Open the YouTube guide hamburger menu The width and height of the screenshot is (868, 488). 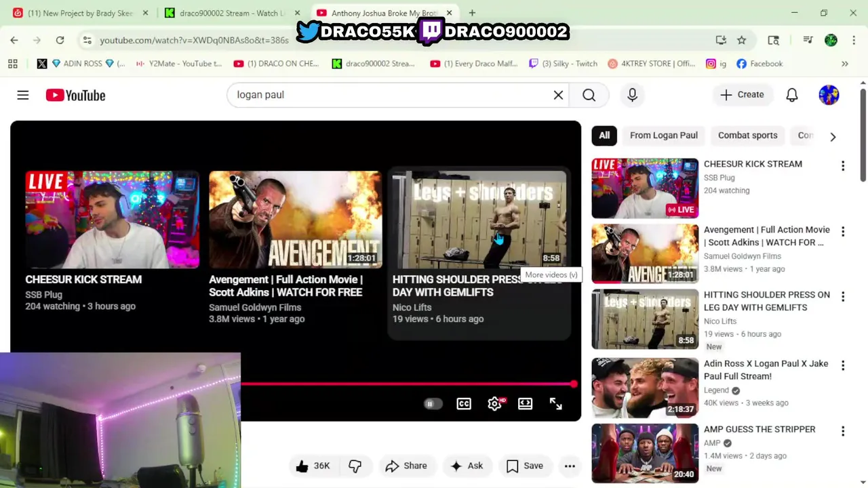(23, 96)
